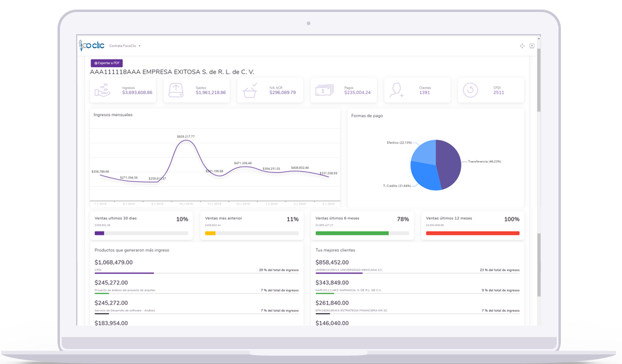Click the IVA ACR basket icon
This screenshot has width=622, height=364.
(x=250, y=90)
